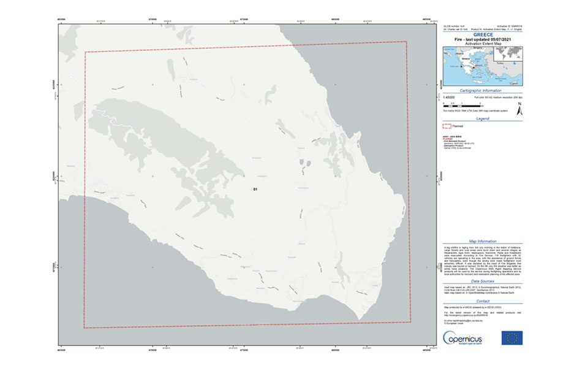588x368 pixels.
Task: Select the GREECE title heading
Action: pyautogui.click(x=483, y=35)
